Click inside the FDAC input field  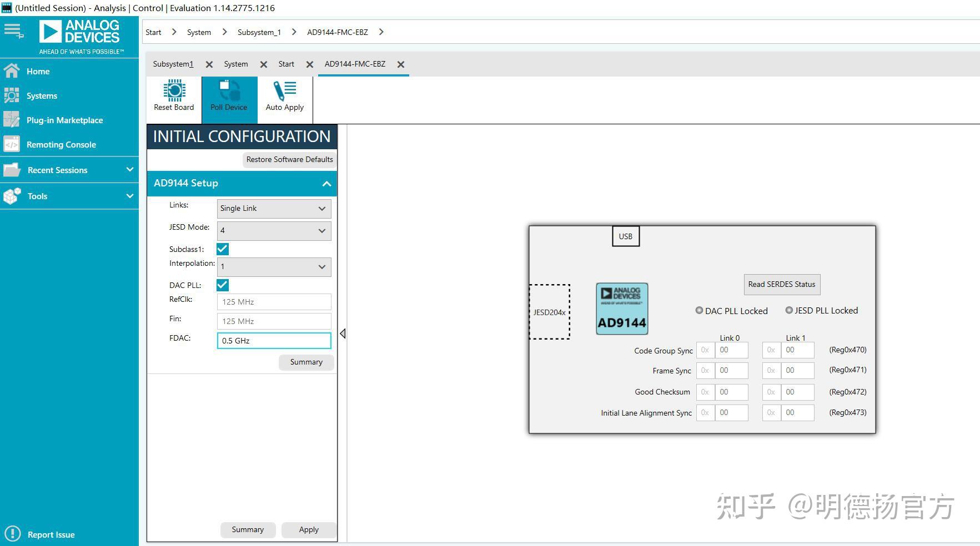click(x=273, y=340)
